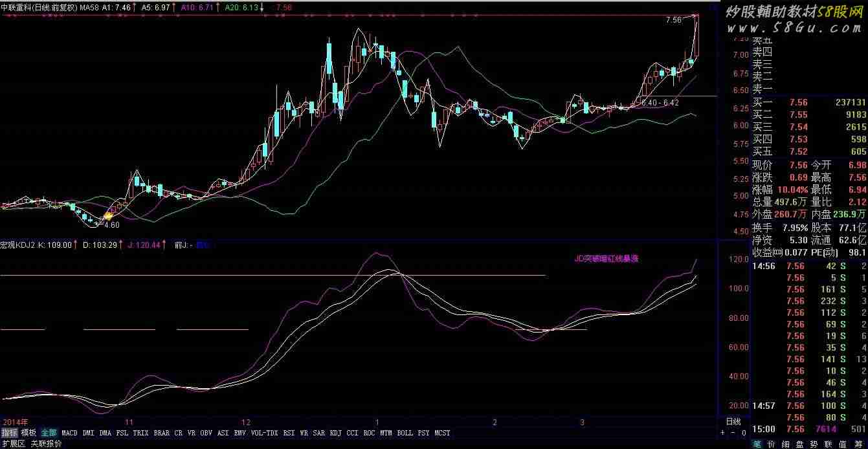Select the 指标 tab
The image size is (868, 449).
click(x=9, y=433)
